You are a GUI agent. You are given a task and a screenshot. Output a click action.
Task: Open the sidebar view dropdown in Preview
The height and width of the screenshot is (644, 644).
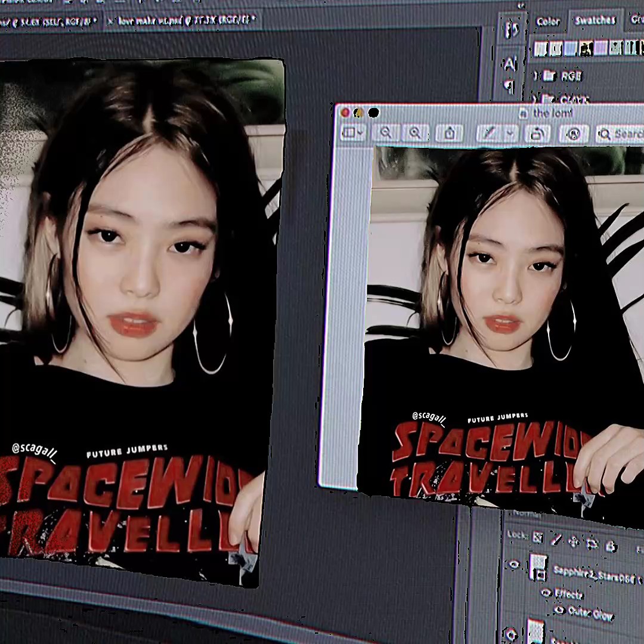coord(352,132)
